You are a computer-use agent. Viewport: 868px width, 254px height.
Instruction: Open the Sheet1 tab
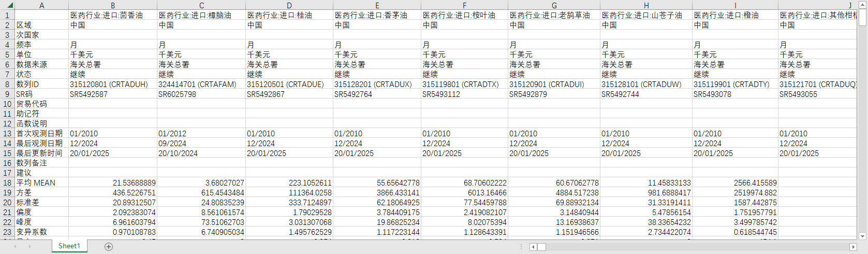click(x=69, y=246)
